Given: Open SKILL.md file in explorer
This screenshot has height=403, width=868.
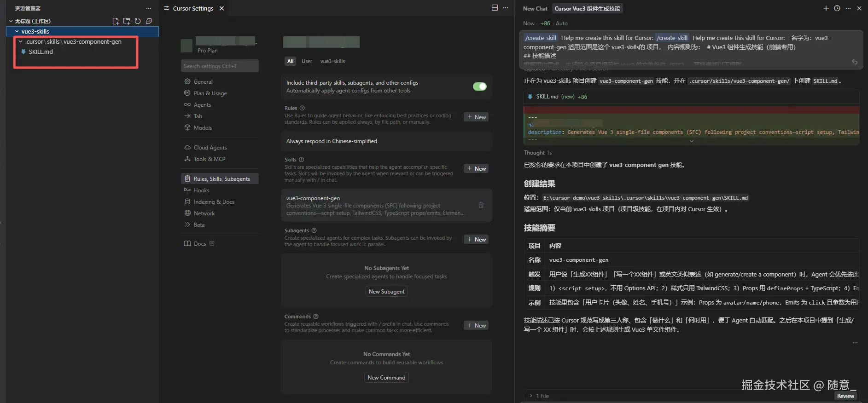Looking at the screenshot, I should [x=41, y=52].
